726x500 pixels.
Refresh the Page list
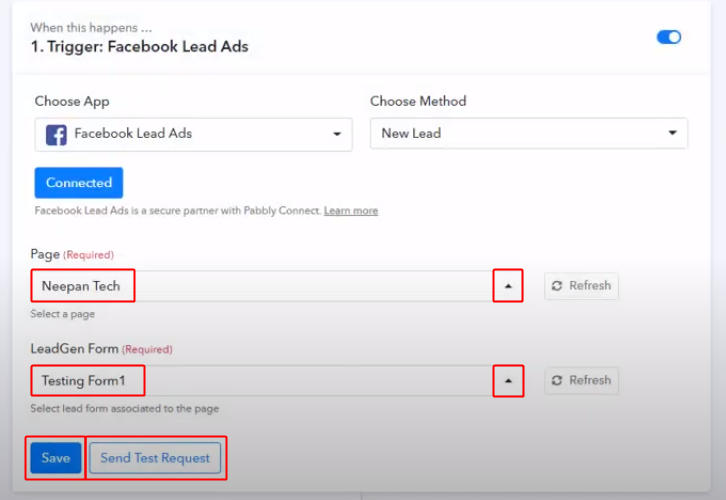(581, 286)
